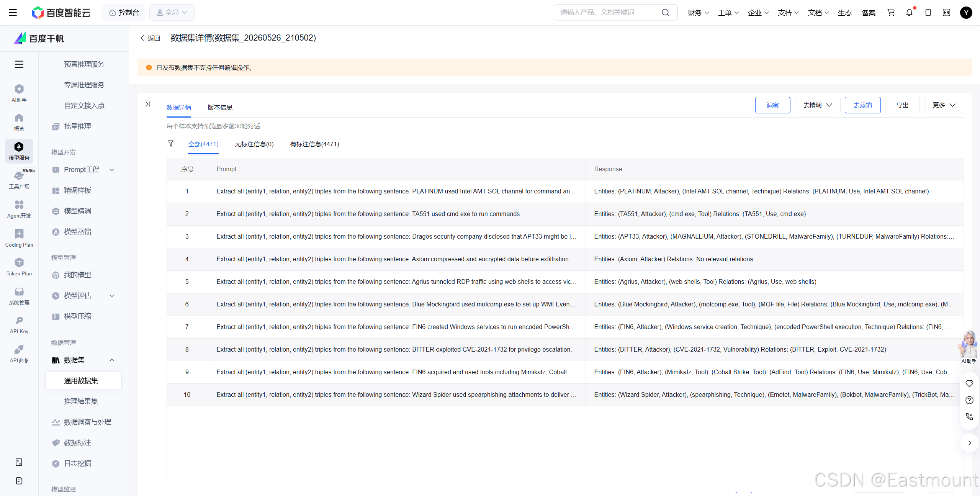
Task: Open the 更多 dropdown
Action: (944, 105)
